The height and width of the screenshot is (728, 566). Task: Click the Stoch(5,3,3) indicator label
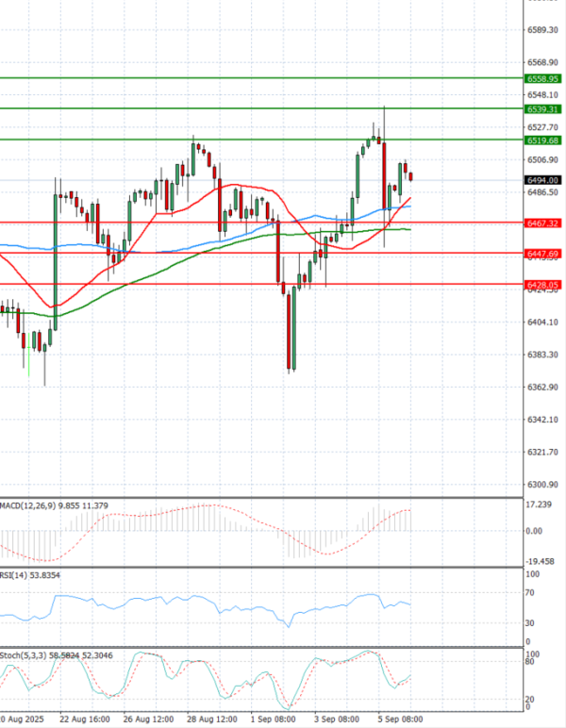pos(57,655)
